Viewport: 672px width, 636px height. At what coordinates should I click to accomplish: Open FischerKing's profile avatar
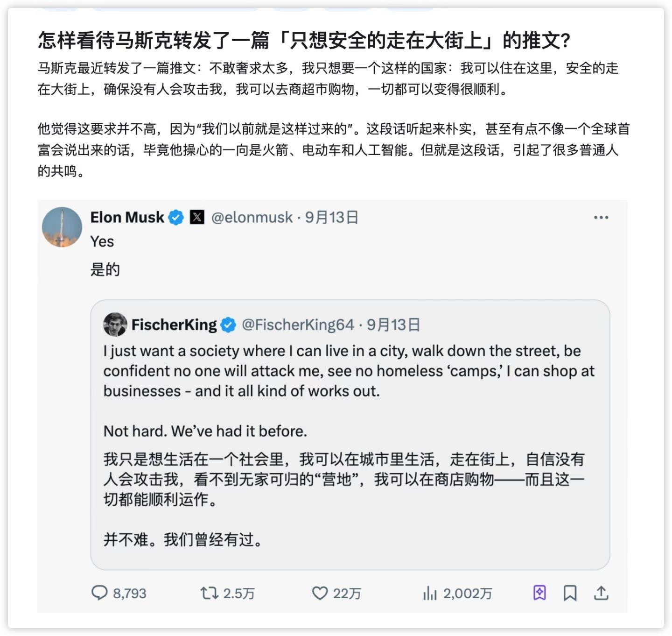pyautogui.click(x=115, y=325)
